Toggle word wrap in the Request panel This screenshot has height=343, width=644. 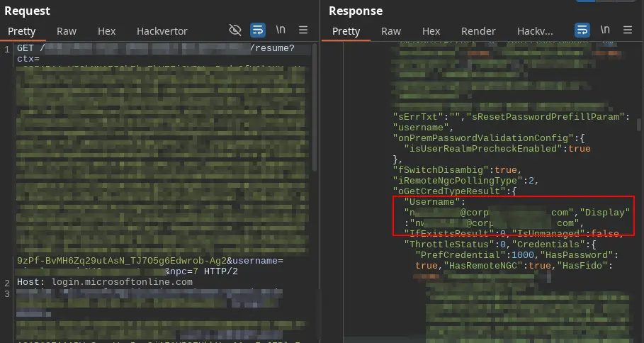tap(258, 30)
